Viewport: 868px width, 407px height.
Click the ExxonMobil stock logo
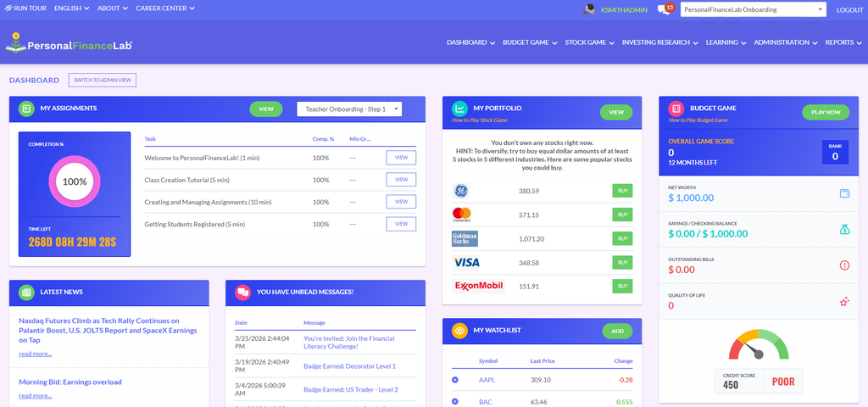(478, 287)
